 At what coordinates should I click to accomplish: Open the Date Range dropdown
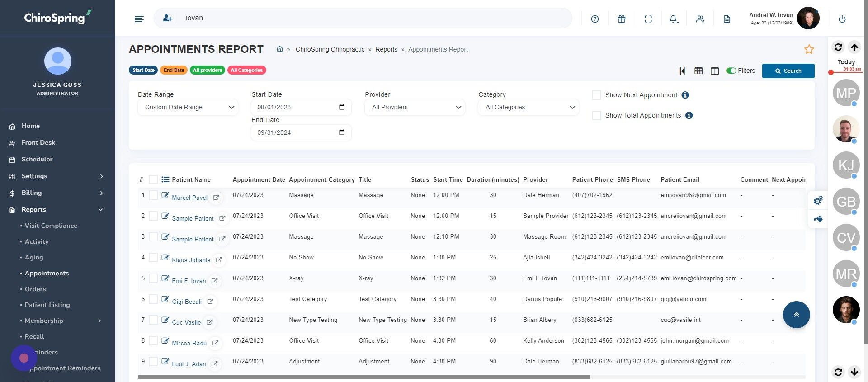tap(188, 107)
